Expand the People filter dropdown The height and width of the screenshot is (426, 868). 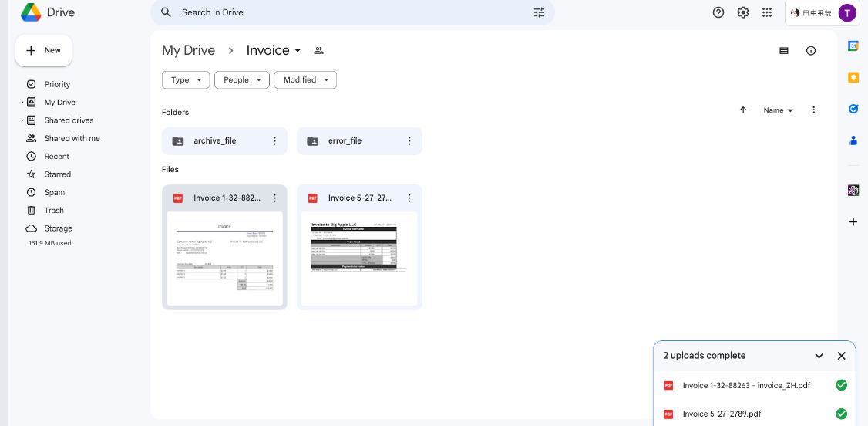click(x=241, y=80)
